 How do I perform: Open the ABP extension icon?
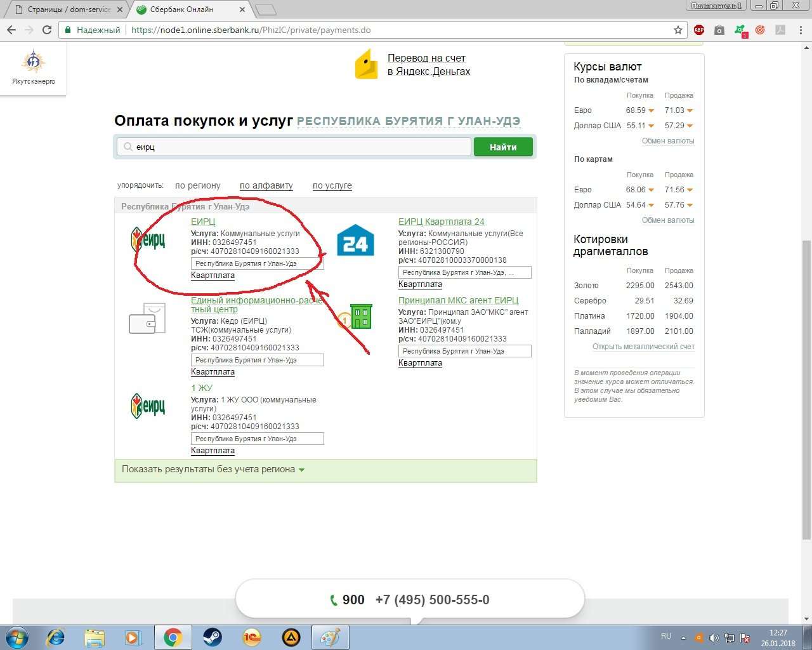pos(699,30)
